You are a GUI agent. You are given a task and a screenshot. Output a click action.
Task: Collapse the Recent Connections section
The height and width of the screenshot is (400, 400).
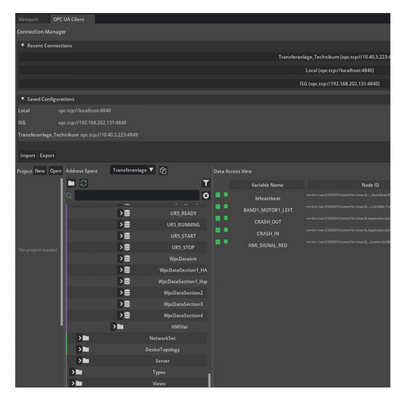pos(23,45)
